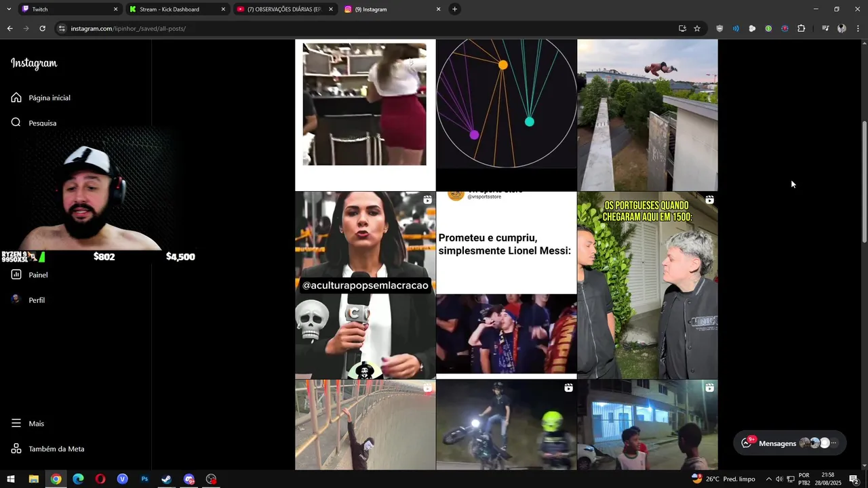View site information icon in address bar
The width and height of the screenshot is (868, 488).
62,28
